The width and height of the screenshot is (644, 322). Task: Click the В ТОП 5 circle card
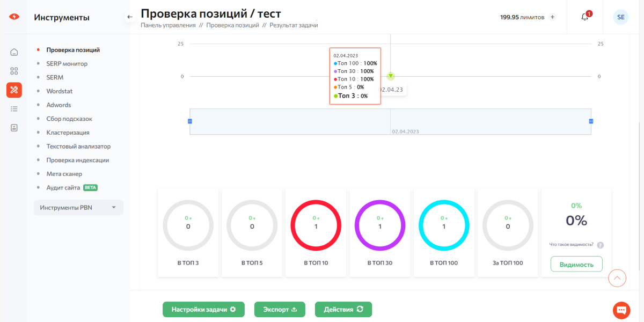point(252,232)
